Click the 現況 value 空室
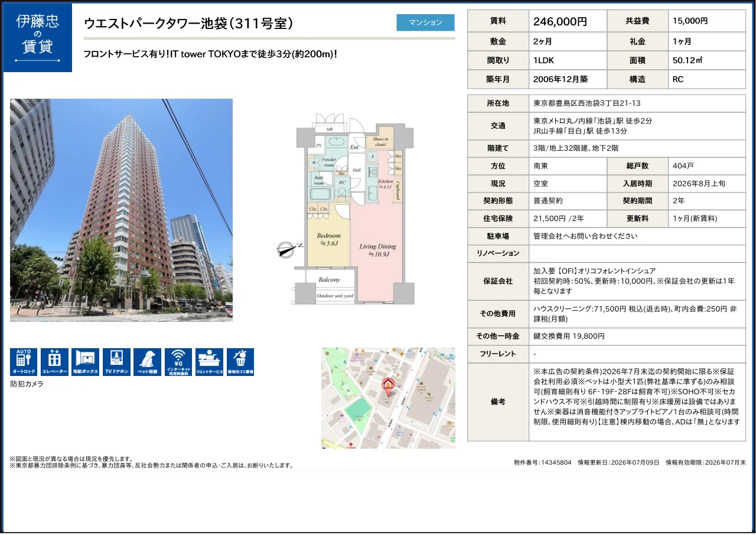756x535 pixels. (540, 183)
